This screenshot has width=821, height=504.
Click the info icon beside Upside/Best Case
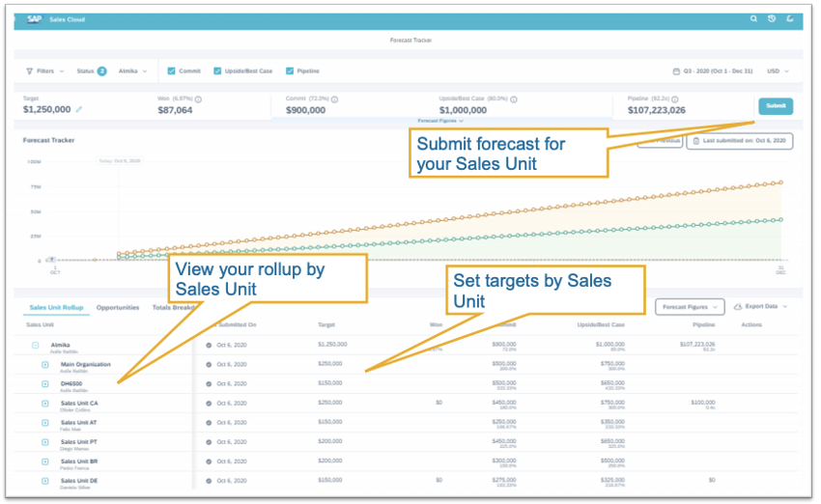[513, 98]
